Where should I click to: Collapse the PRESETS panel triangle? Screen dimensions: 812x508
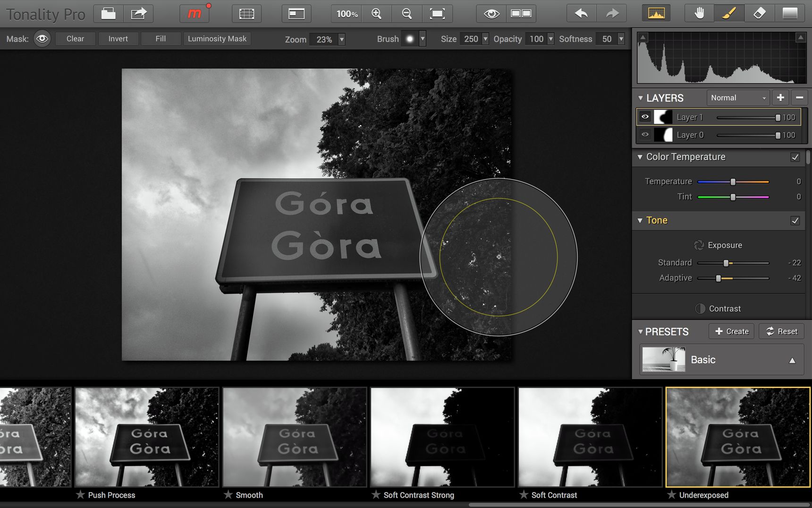tap(641, 332)
